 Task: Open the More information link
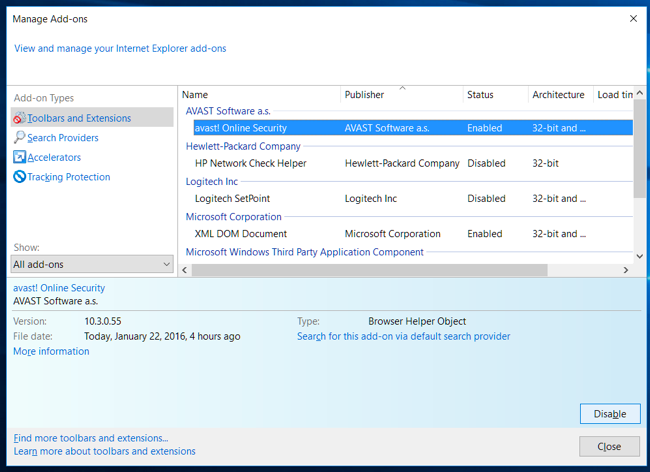(51, 351)
